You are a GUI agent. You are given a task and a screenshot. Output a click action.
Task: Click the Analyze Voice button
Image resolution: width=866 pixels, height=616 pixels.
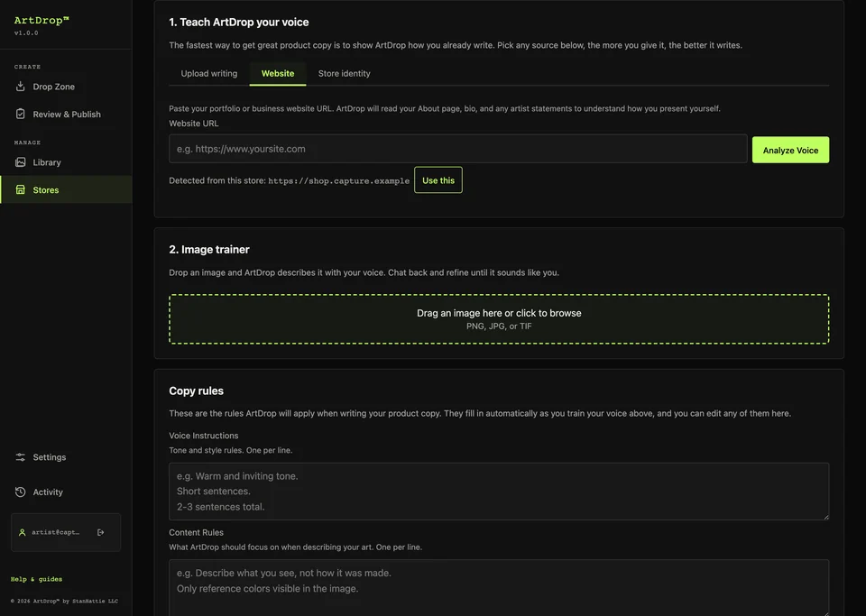tap(790, 150)
